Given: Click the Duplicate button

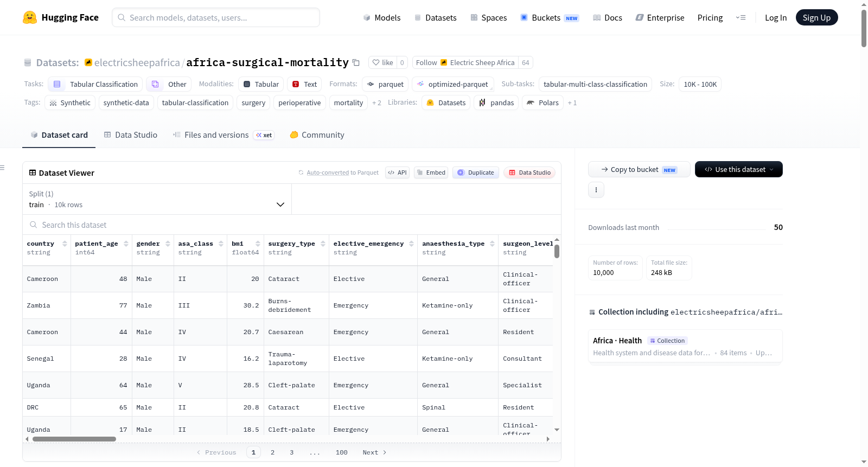Looking at the screenshot, I should pos(476,172).
